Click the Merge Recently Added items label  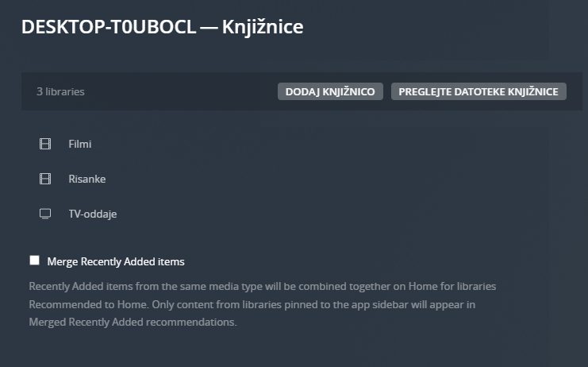click(116, 261)
